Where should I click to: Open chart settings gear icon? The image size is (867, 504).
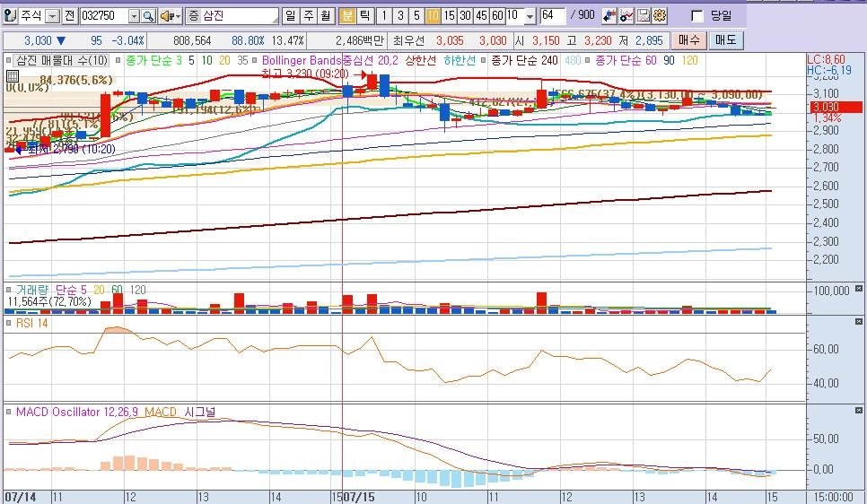point(660,16)
